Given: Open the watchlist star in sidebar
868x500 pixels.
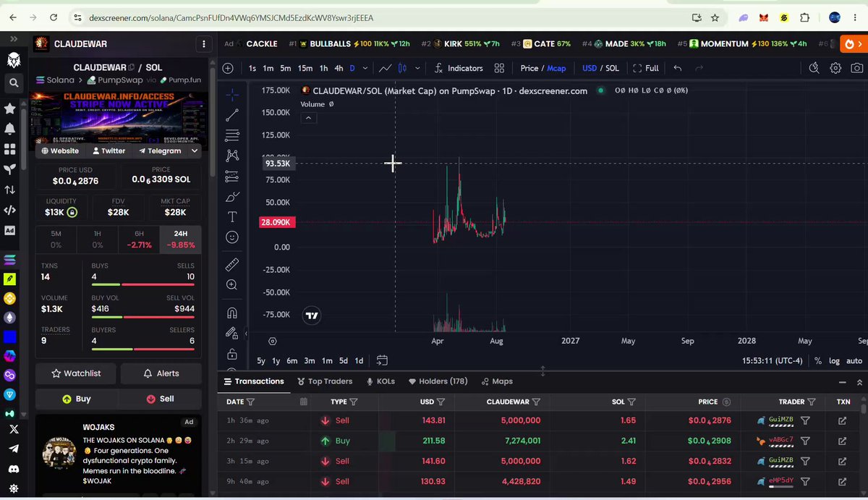Looking at the screenshot, I should 10,109.
